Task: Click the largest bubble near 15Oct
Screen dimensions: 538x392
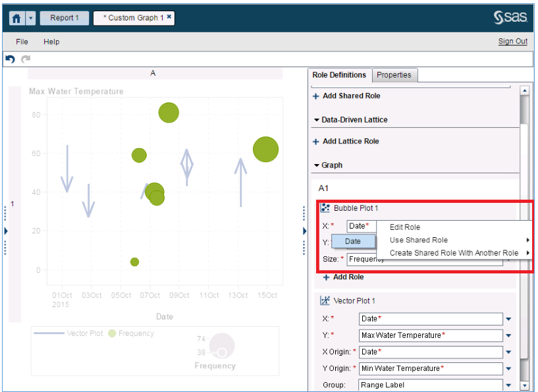Action: pos(265,150)
